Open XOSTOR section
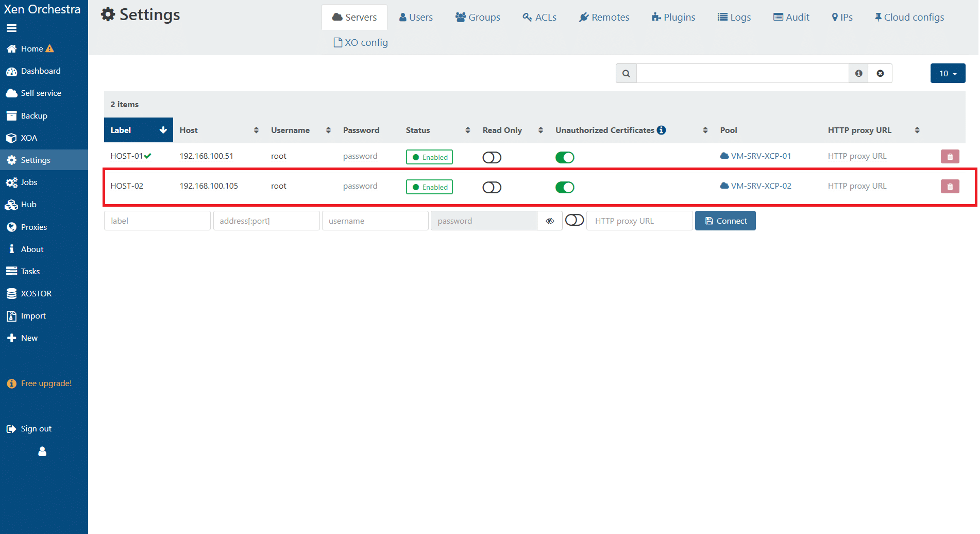 pos(29,293)
